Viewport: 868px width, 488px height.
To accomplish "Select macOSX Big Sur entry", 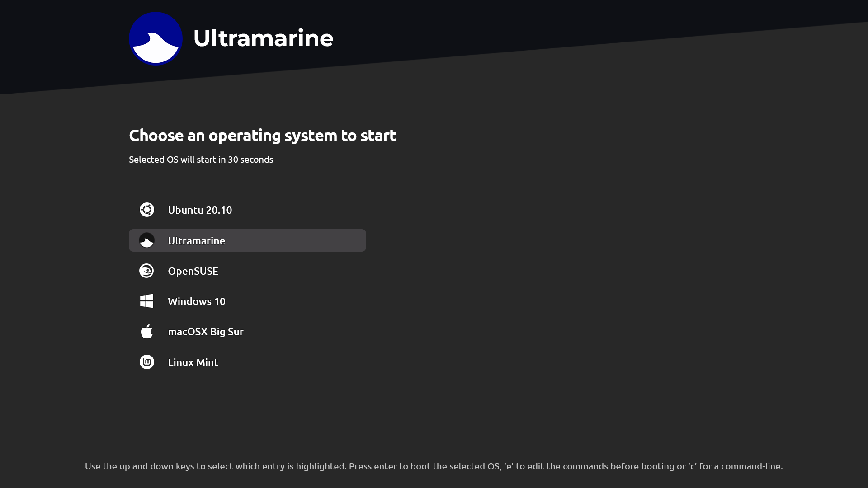I will [247, 331].
